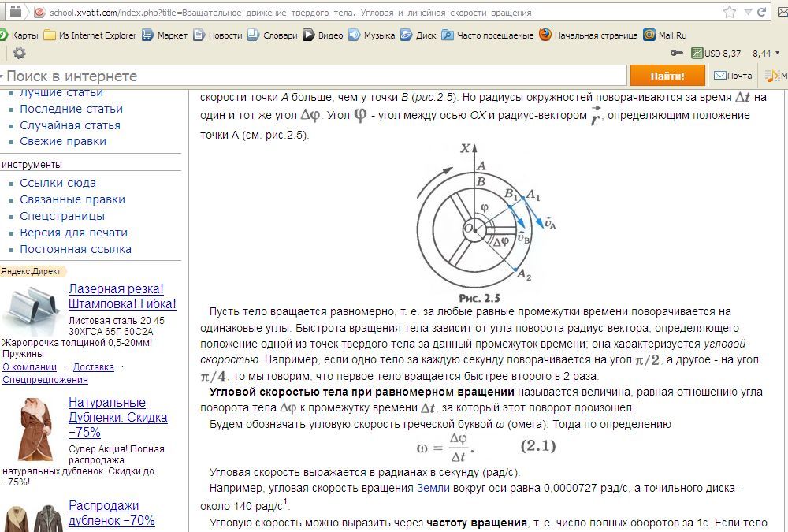Open the Диск bookmark
This screenshot has height=532, width=788.
point(418,35)
